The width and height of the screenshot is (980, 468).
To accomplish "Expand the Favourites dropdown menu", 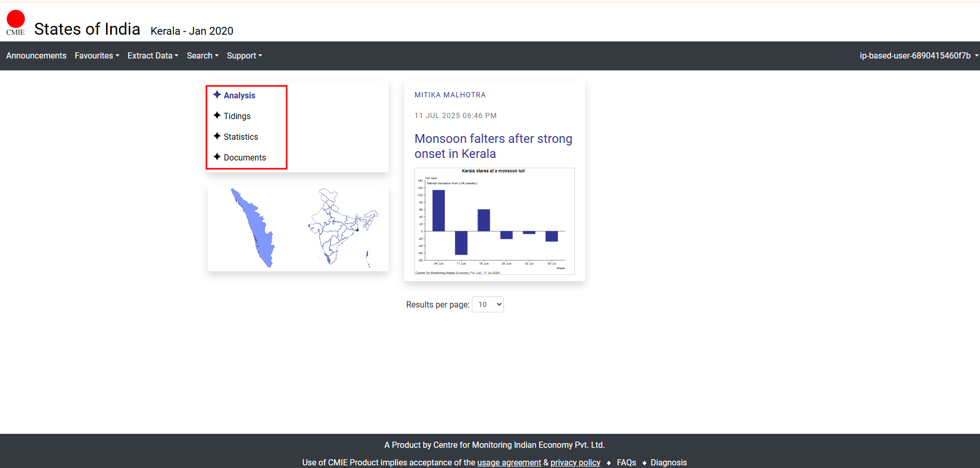I will pos(97,55).
